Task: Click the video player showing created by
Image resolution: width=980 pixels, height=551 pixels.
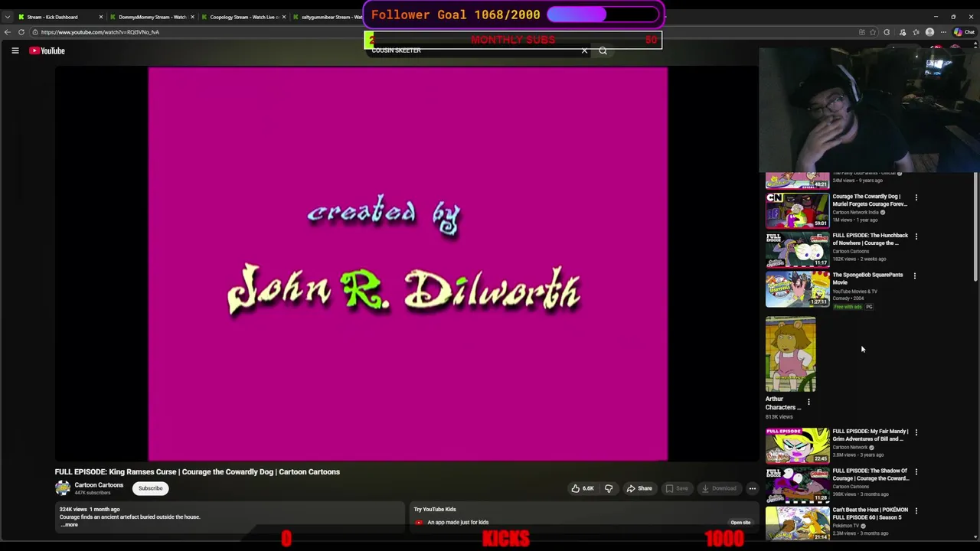Action: click(407, 264)
